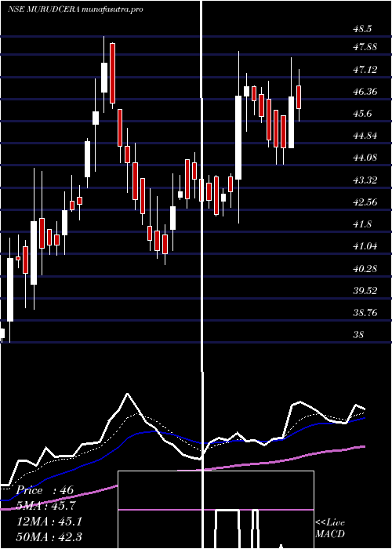This screenshot has height=549, width=392.
Task: Select the 45.6 price axis label
Action: tap(362, 114)
